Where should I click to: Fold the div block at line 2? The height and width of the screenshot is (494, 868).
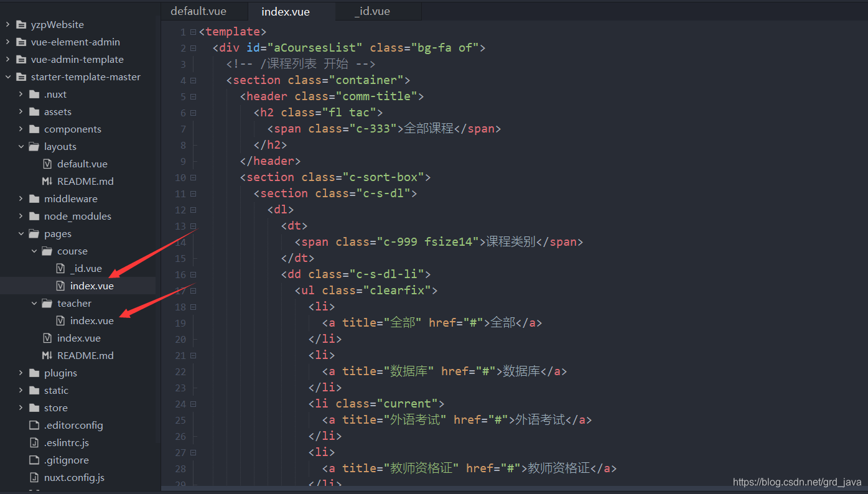194,48
